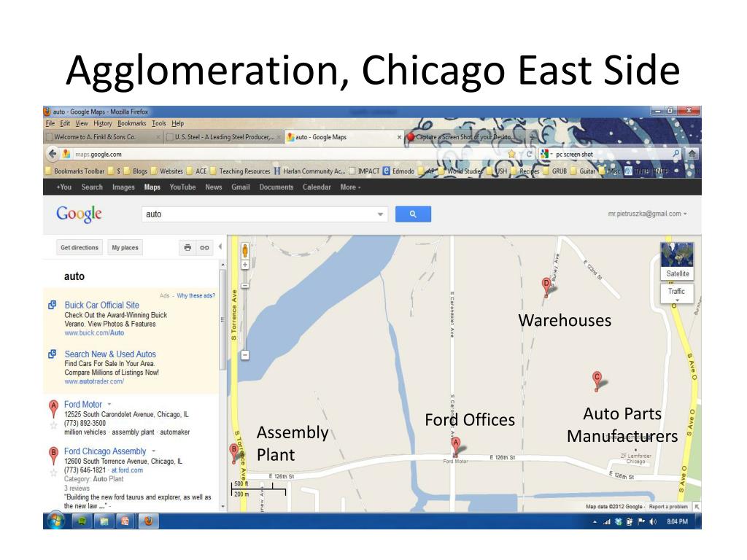Star the Ford Chicago Assembly result
The width and height of the screenshot is (747, 560).
point(54,472)
